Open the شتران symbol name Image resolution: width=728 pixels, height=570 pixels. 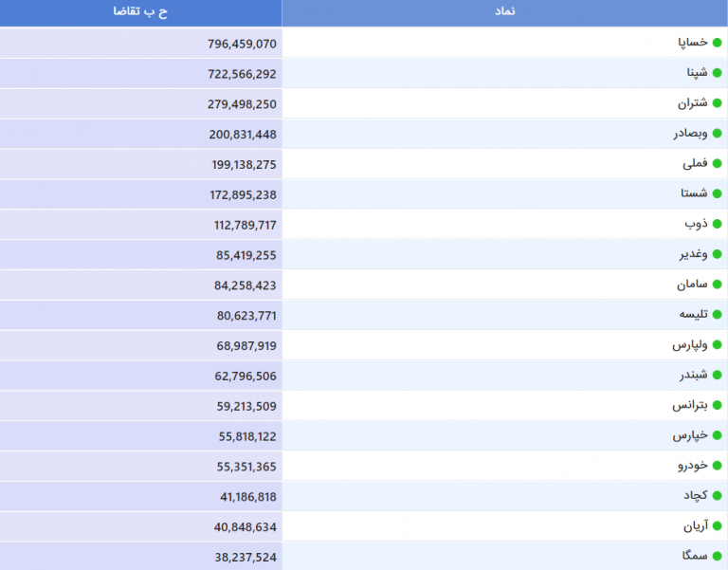click(693, 103)
